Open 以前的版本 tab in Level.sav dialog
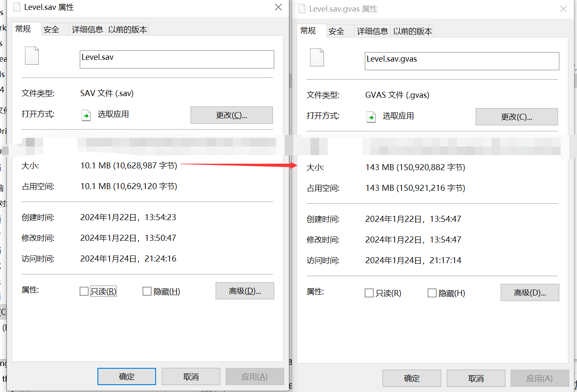 coord(128,30)
